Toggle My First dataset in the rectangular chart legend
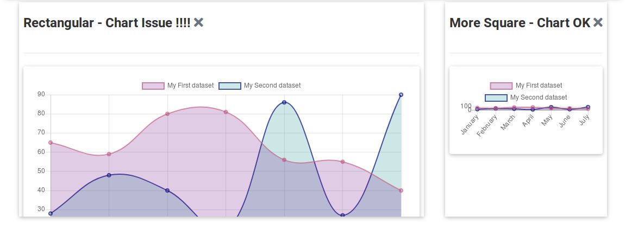The height and width of the screenshot is (246, 644). (x=178, y=85)
